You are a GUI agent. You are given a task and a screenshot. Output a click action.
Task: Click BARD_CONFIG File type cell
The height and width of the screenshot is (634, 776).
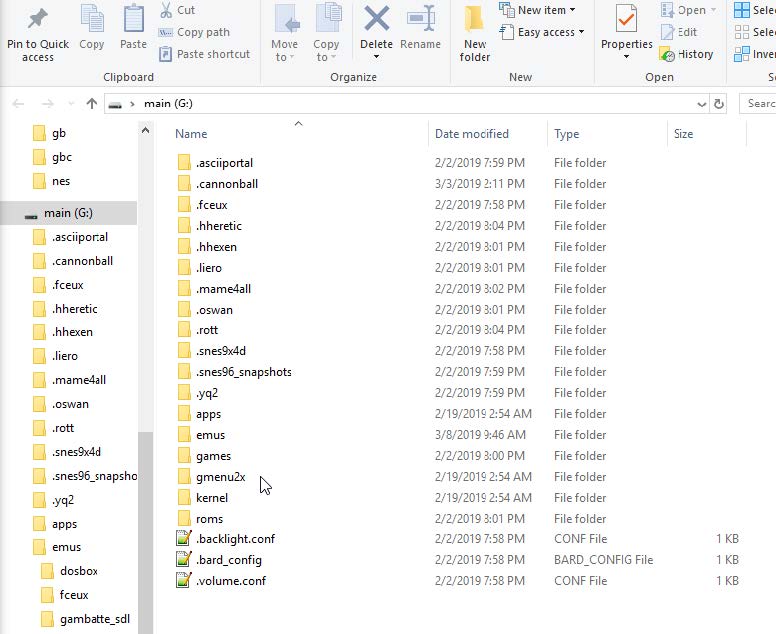(603, 560)
